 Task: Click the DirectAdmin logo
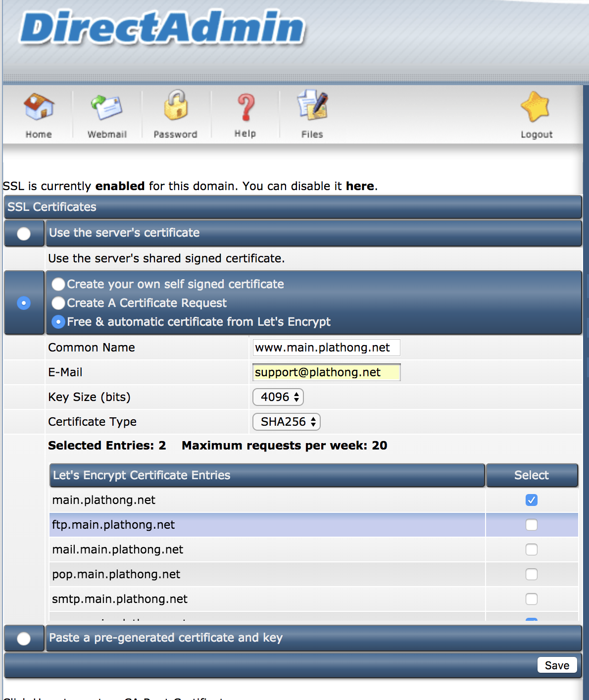pyautogui.click(x=162, y=28)
